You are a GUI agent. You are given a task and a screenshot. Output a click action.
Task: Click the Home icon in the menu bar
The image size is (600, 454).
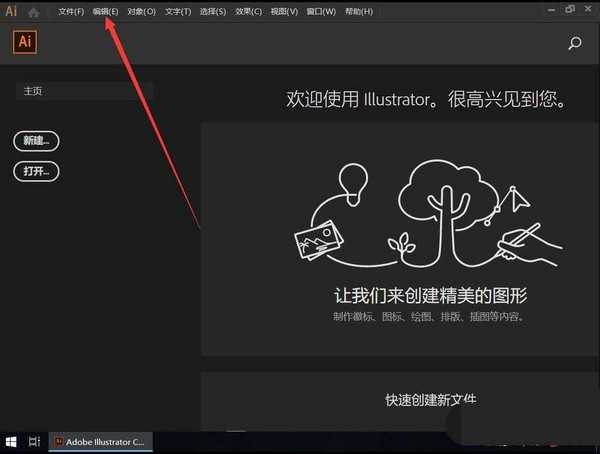[34, 12]
